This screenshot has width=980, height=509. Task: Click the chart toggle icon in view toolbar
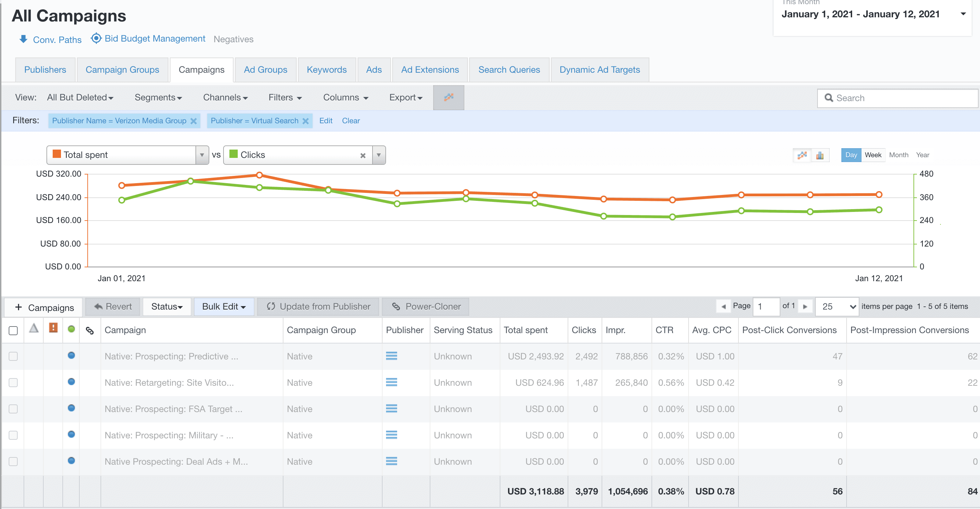pyautogui.click(x=448, y=97)
